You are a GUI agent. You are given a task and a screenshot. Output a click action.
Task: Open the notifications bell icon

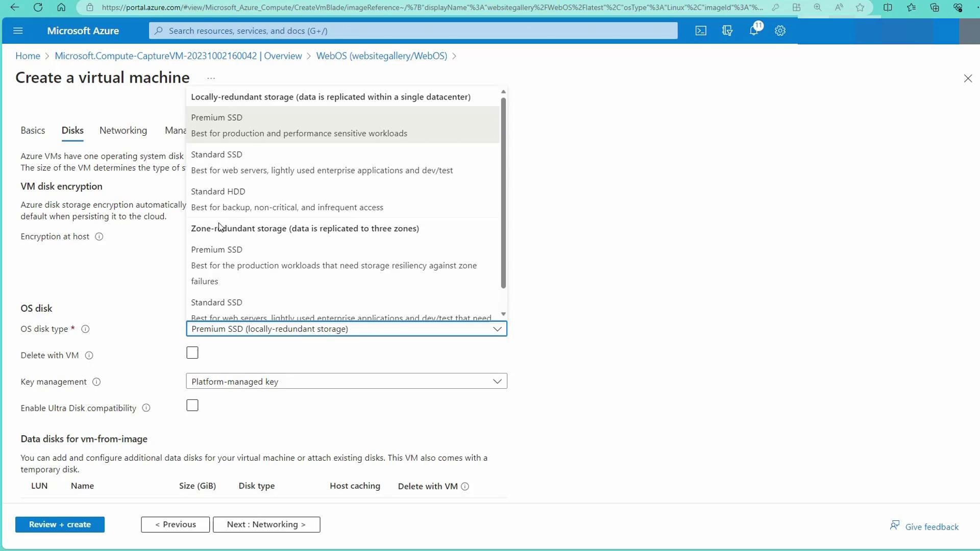click(754, 31)
